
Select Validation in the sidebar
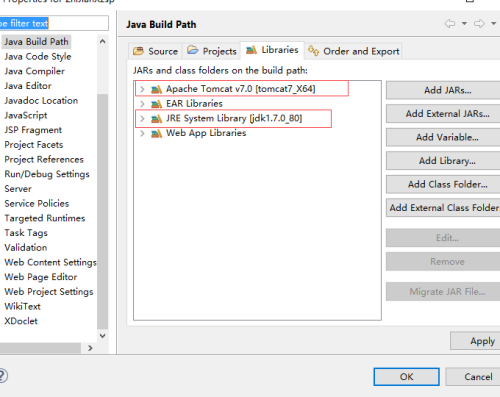pyautogui.click(x=26, y=247)
